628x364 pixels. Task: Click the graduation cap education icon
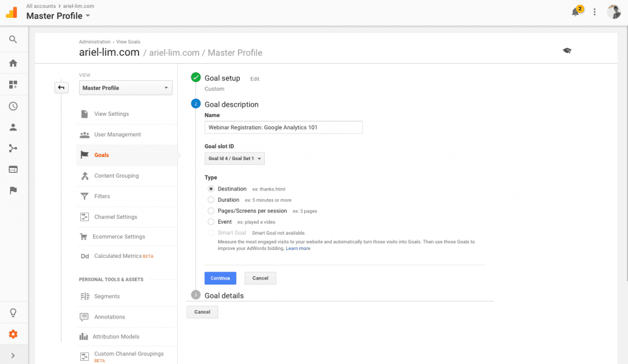click(x=567, y=51)
